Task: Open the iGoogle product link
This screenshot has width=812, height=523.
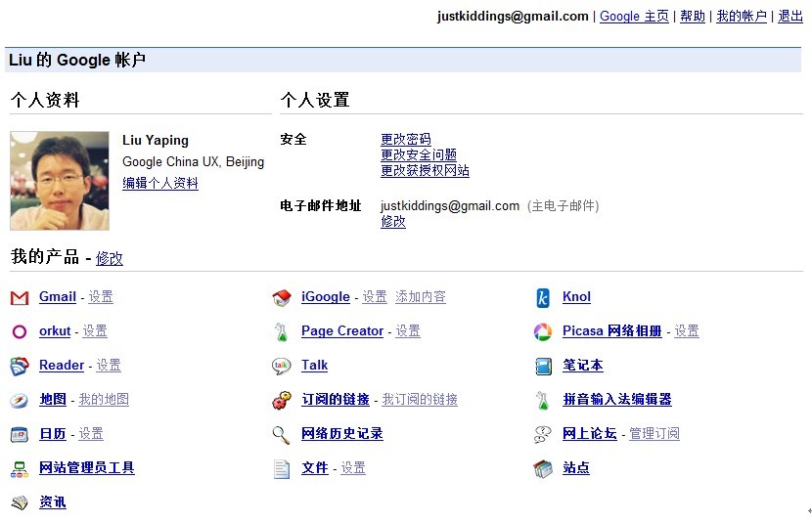Action: coord(326,296)
